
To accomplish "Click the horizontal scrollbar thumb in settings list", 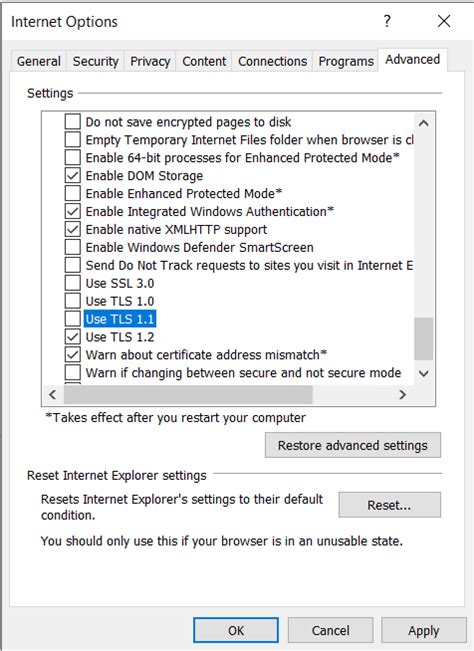I will tap(188, 394).
